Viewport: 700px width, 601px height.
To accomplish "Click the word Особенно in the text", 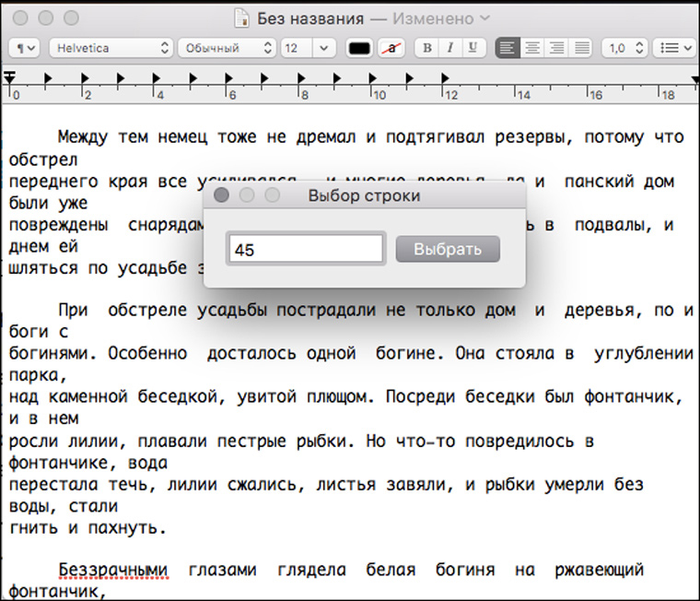I will 147,353.
